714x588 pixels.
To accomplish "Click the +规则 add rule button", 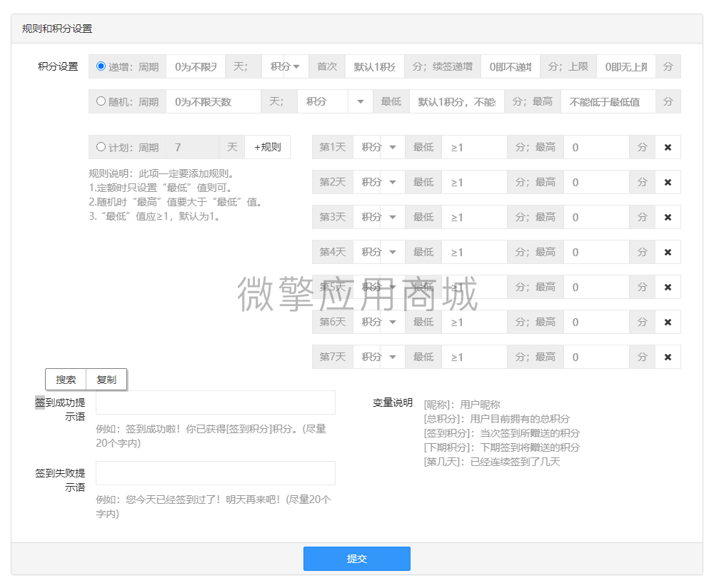I will 267,148.
